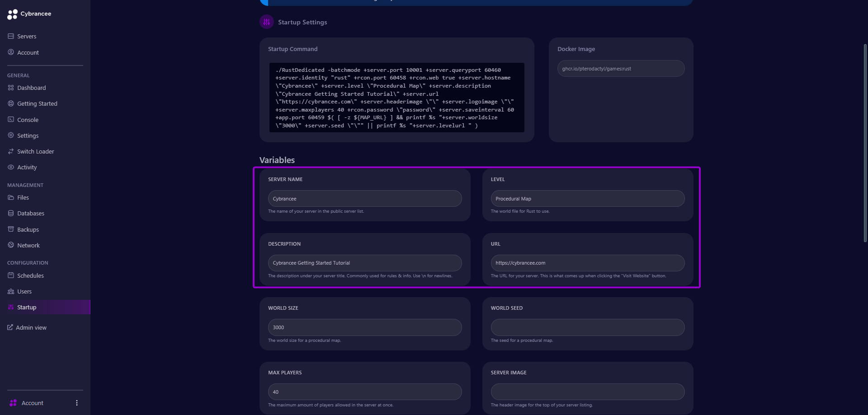The image size is (868, 415).
Task: Open the Files menu item
Action: point(23,197)
